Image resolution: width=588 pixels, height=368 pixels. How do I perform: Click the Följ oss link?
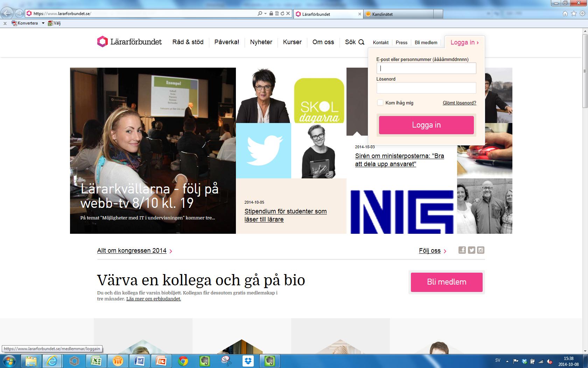[x=430, y=251]
